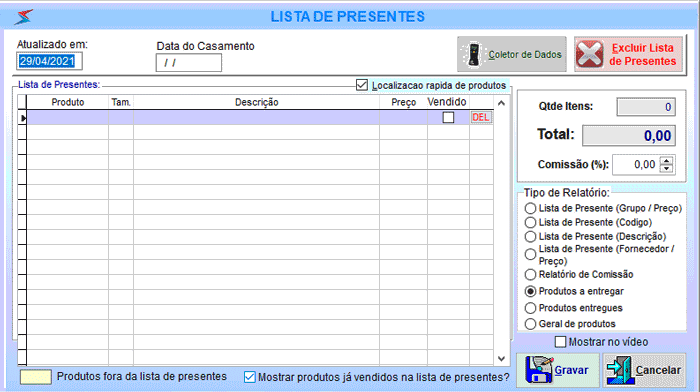The width and height of the screenshot is (700, 392).
Task: Check the Vendido box in the first row
Action: pos(448,117)
